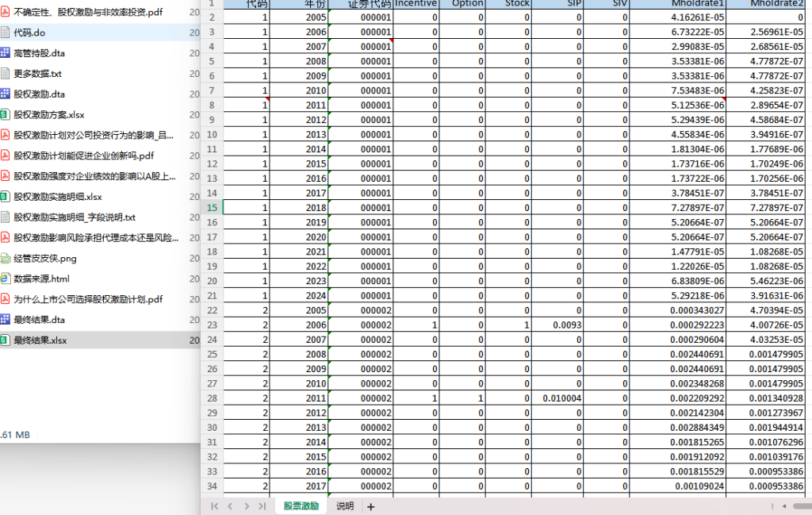Click the spreadsheet icon of 股权激励实施明细.xlsx

click(x=5, y=196)
